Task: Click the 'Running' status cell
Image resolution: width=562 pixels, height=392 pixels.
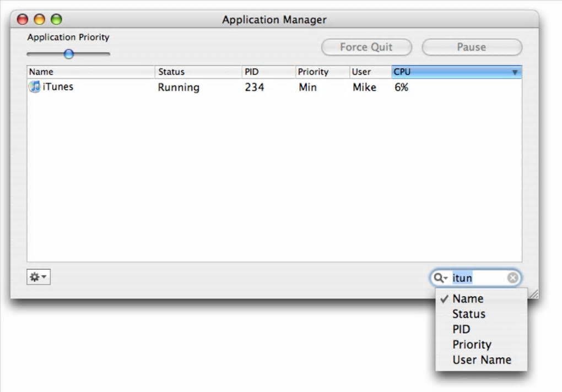Action: click(x=179, y=88)
